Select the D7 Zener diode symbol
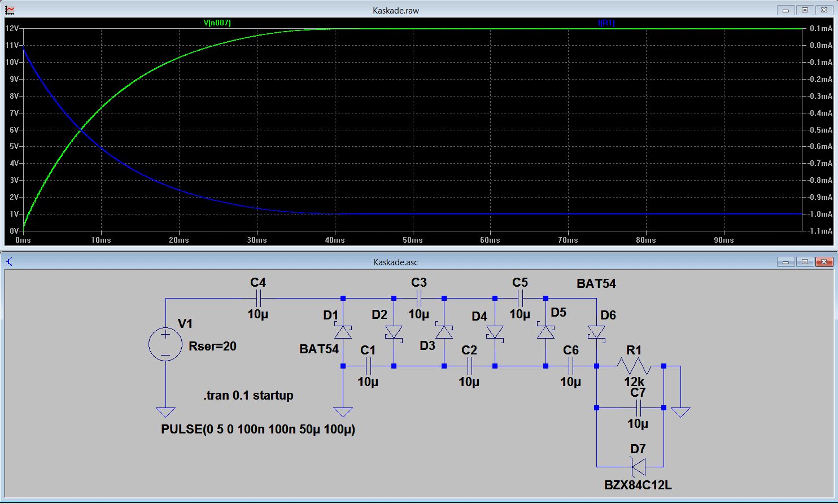Image resolution: width=838 pixels, height=504 pixels. point(638,467)
